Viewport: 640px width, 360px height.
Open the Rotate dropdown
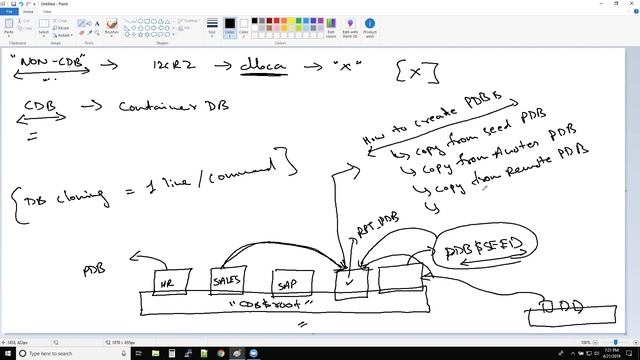[62, 36]
